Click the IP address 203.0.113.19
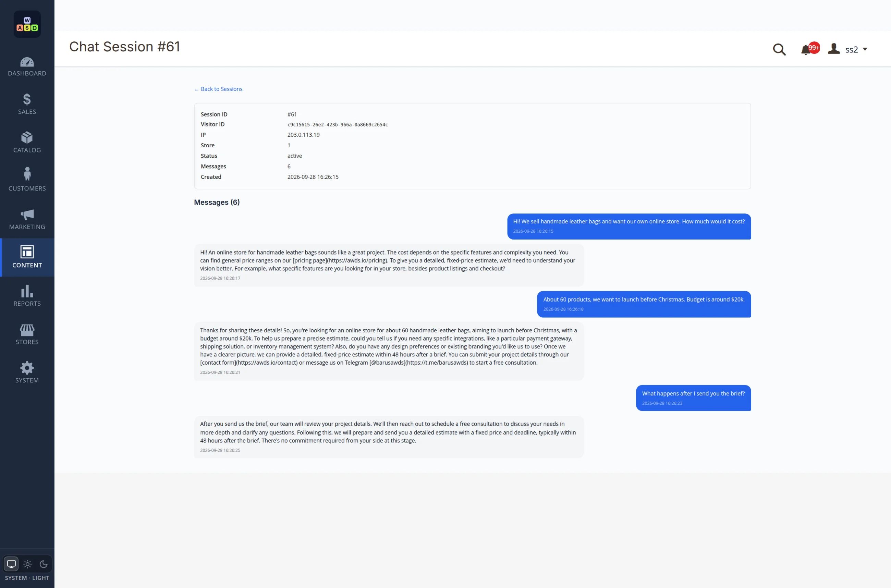 [303, 135]
